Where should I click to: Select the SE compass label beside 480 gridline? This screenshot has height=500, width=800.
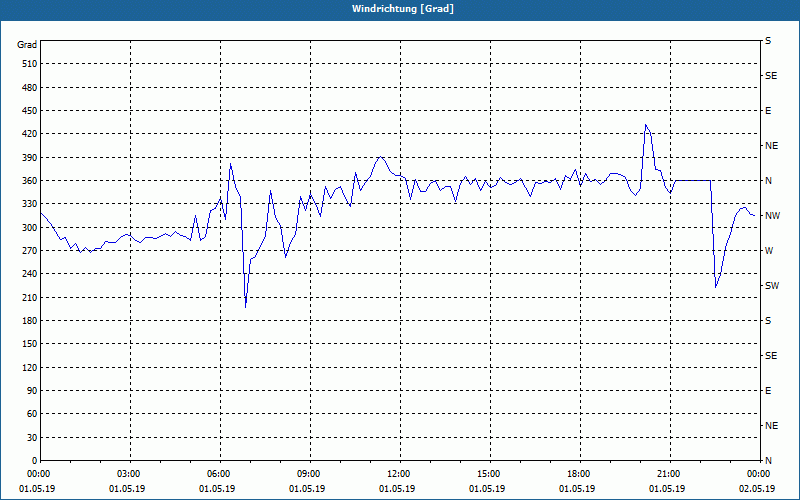[x=771, y=76]
